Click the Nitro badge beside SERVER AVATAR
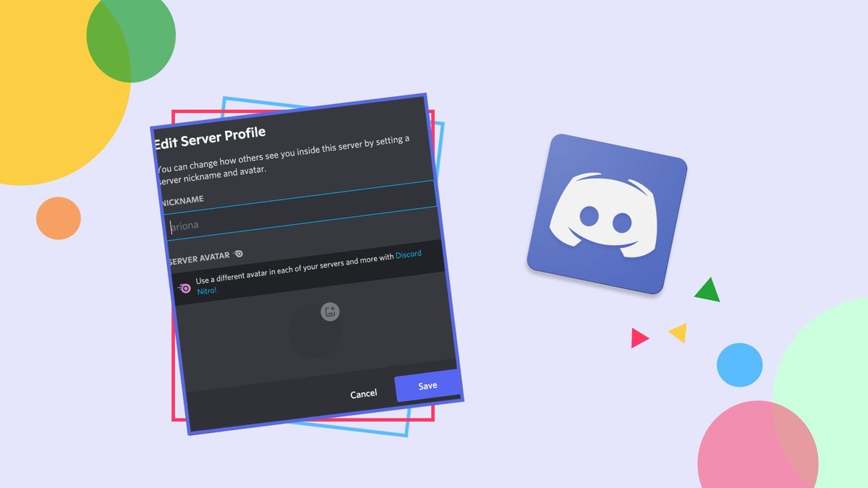This screenshot has width=868, height=488. click(237, 254)
